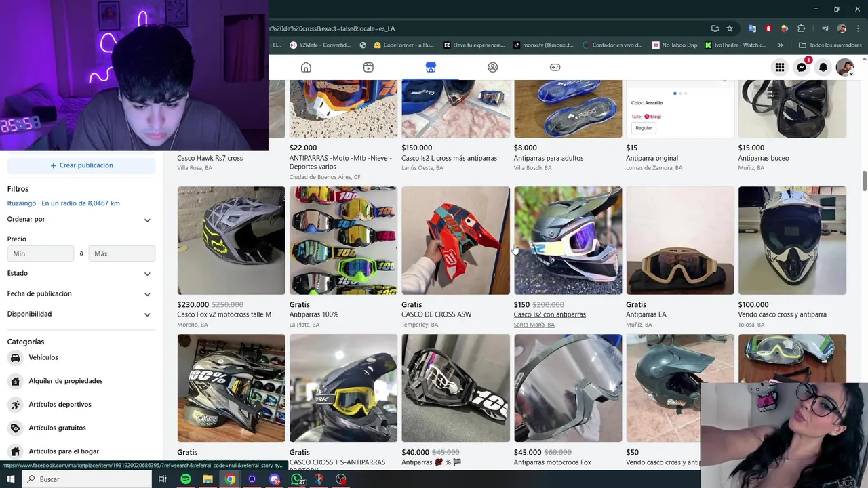Open the Chrome extensions puzzle icon
868x488 pixels.
802,28
